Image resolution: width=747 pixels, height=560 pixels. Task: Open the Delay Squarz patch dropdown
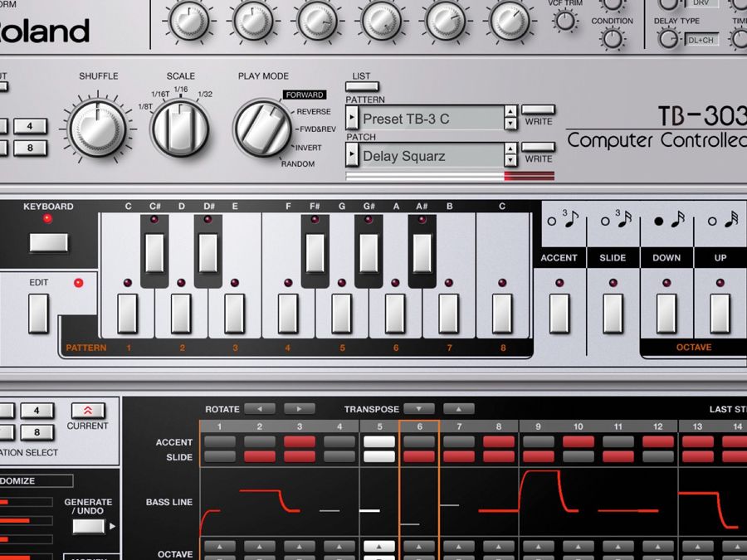pyautogui.click(x=432, y=156)
